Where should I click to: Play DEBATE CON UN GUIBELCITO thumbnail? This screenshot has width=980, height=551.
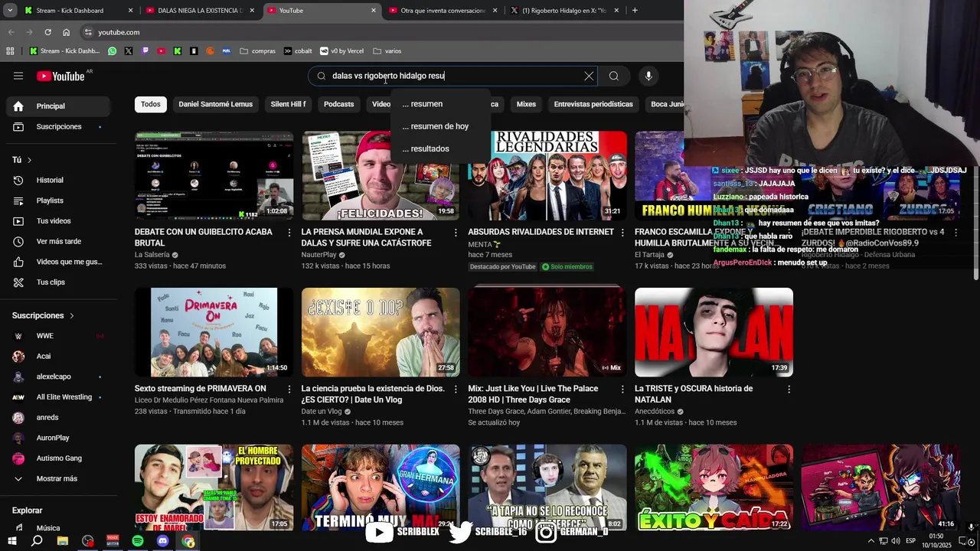214,175
